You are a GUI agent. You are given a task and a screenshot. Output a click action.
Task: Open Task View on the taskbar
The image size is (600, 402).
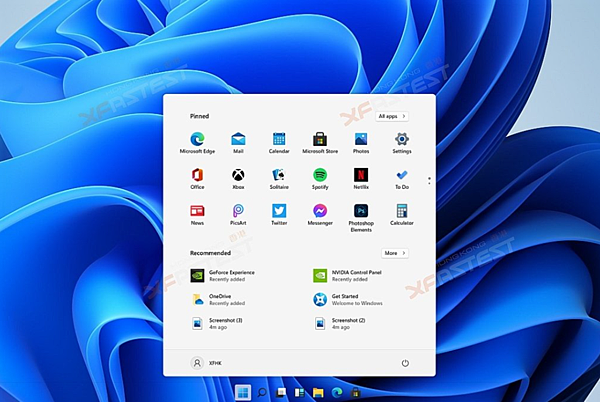281,392
